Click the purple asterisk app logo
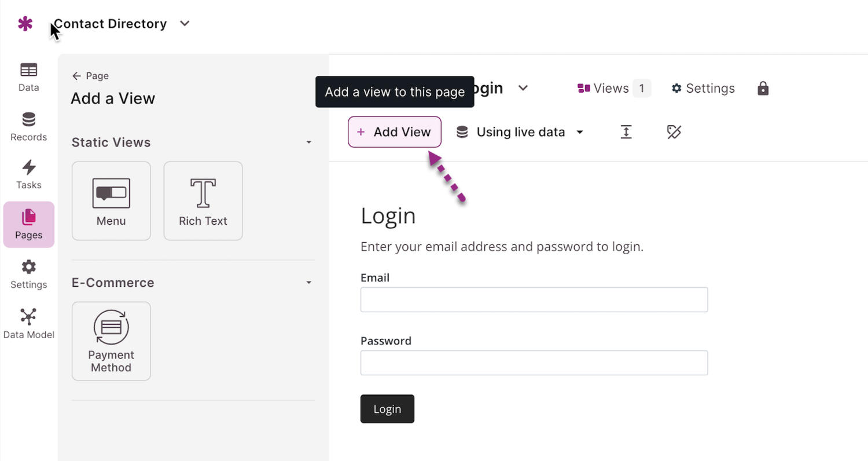The image size is (868, 461). 25,24
